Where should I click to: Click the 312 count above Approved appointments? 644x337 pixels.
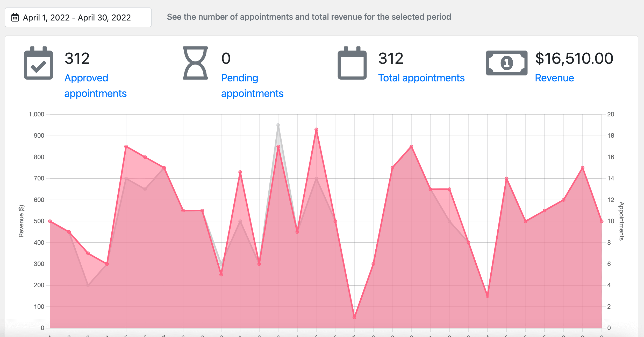click(77, 58)
